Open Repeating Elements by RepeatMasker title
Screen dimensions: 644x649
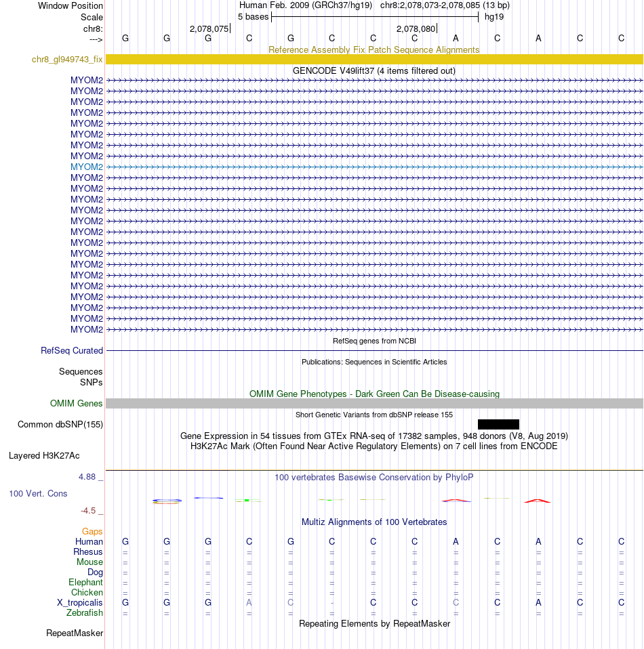374,624
